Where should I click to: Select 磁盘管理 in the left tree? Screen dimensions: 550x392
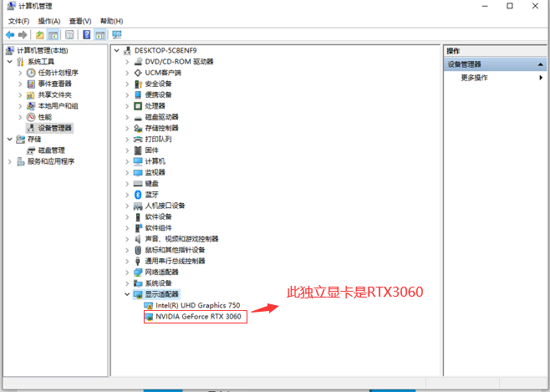(52, 150)
